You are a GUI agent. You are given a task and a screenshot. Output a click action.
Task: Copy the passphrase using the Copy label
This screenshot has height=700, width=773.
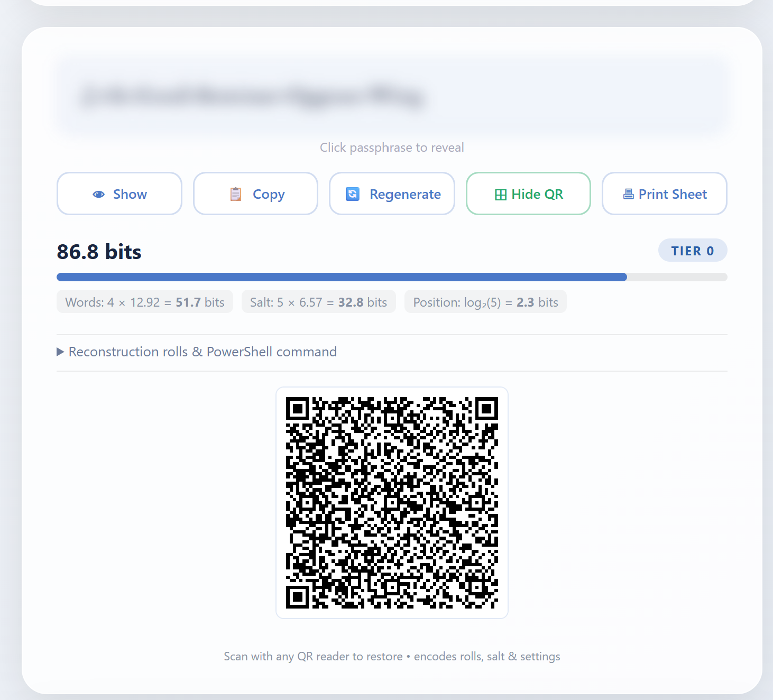point(269,195)
